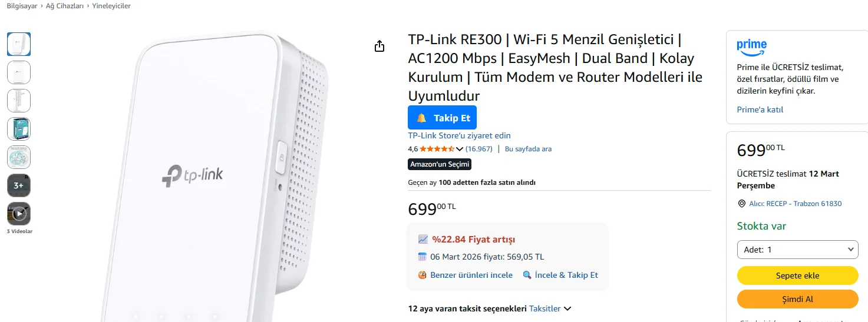Click the Prime logo
This screenshot has width=868, height=322.
point(751,46)
